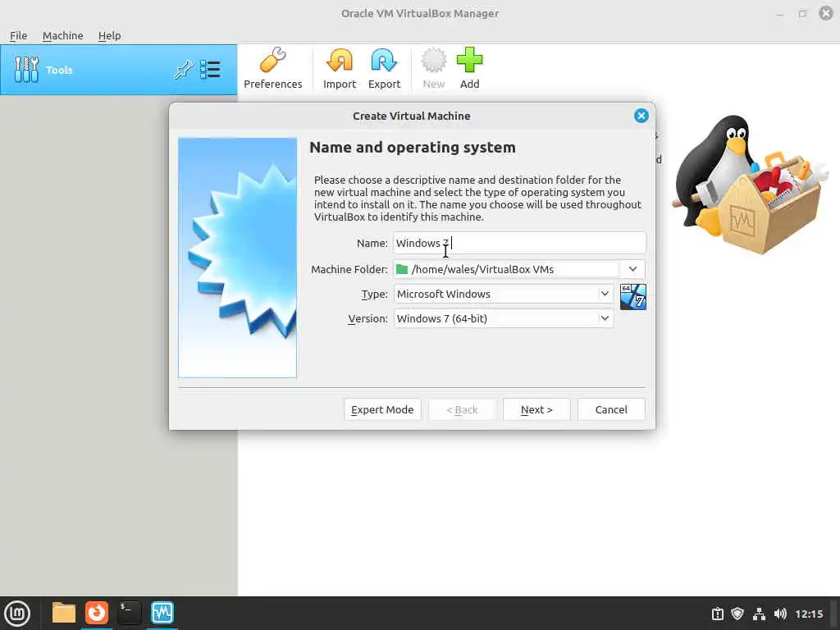Screen dimensions: 840x630
Task: Click the shield security tray icon
Action: tap(737, 614)
